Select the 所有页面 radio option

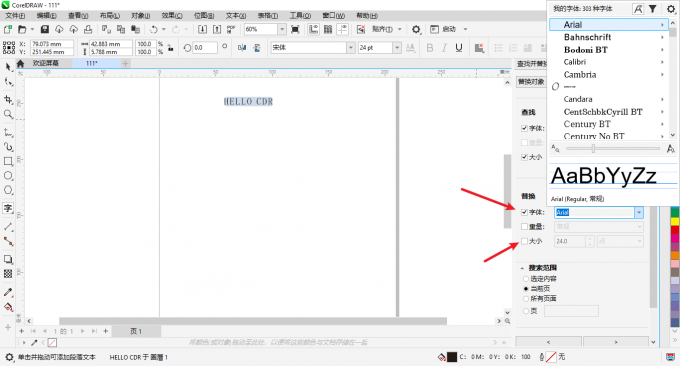(x=526, y=298)
